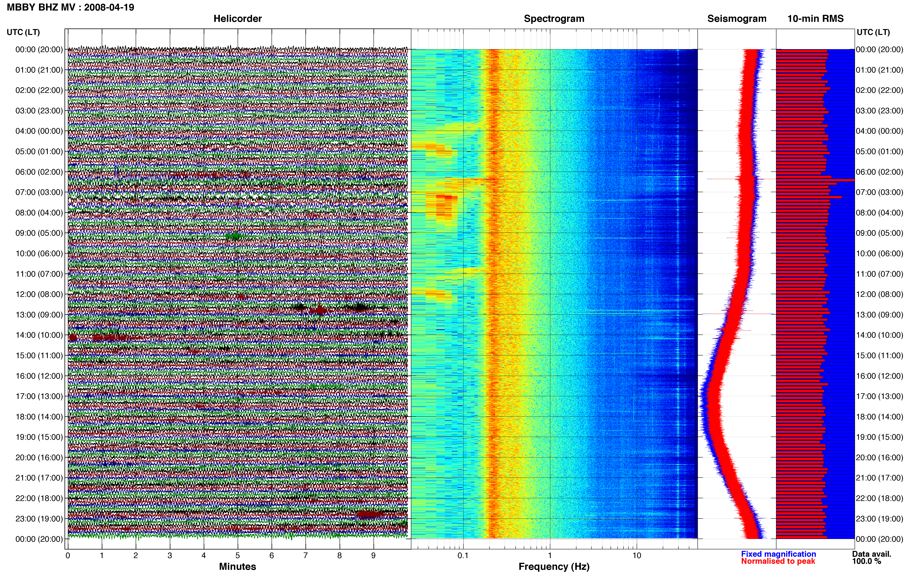The image size is (924, 578).
Task: Click "06:00 (02:00)" on the helicorder time axis
Action: click(x=39, y=172)
